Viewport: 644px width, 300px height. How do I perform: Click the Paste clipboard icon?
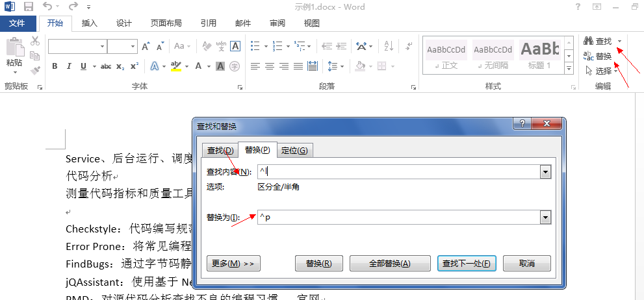click(x=14, y=47)
